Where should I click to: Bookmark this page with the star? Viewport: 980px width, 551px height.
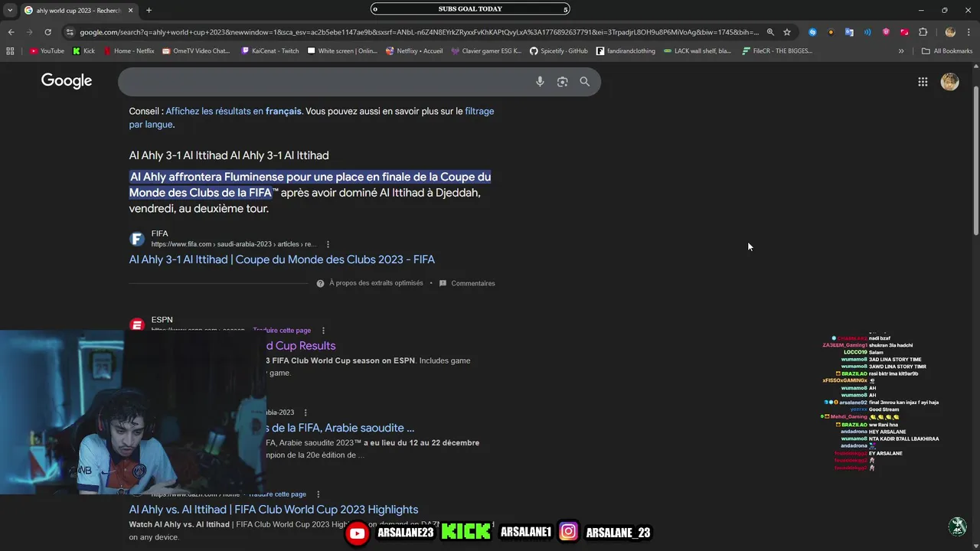point(787,32)
